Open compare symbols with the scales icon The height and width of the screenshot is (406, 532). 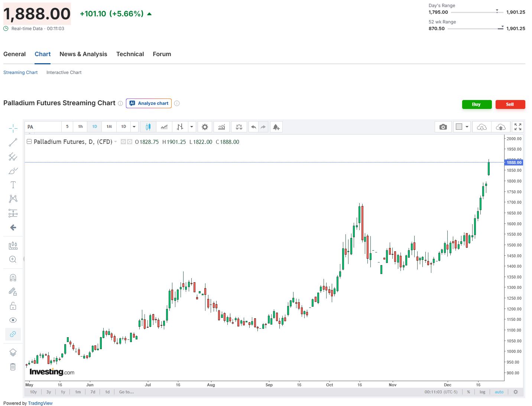coord(239,127)
